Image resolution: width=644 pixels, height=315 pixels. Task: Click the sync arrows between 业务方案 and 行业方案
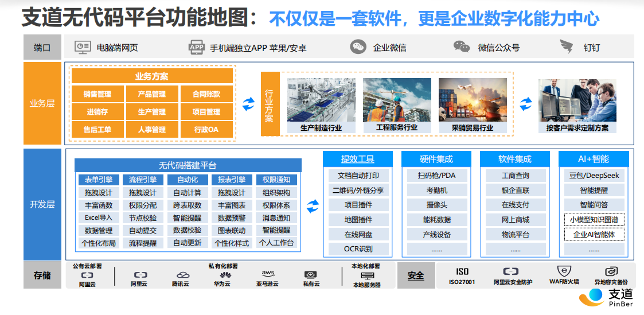[x=248, y=104]
